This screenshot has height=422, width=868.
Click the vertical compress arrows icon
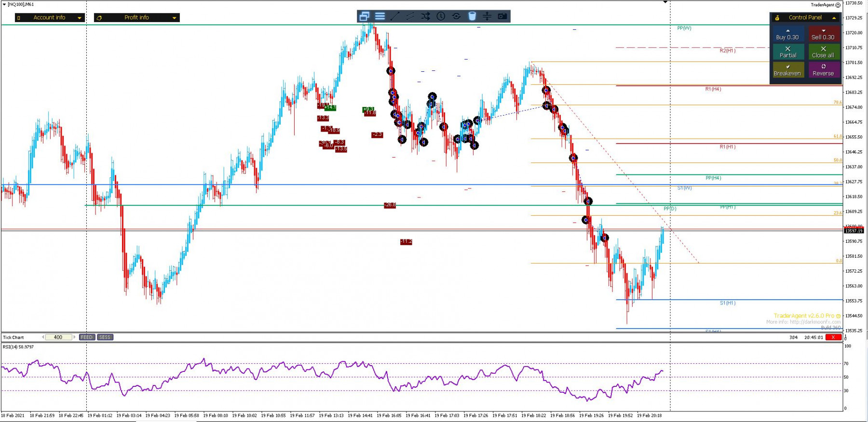pyautogui.click(x=487, y=16)
